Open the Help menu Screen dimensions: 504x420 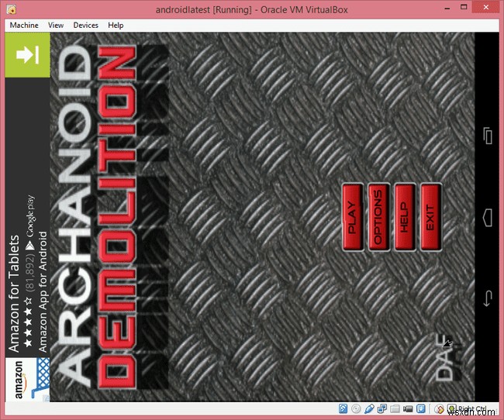(x=116, y=25)
